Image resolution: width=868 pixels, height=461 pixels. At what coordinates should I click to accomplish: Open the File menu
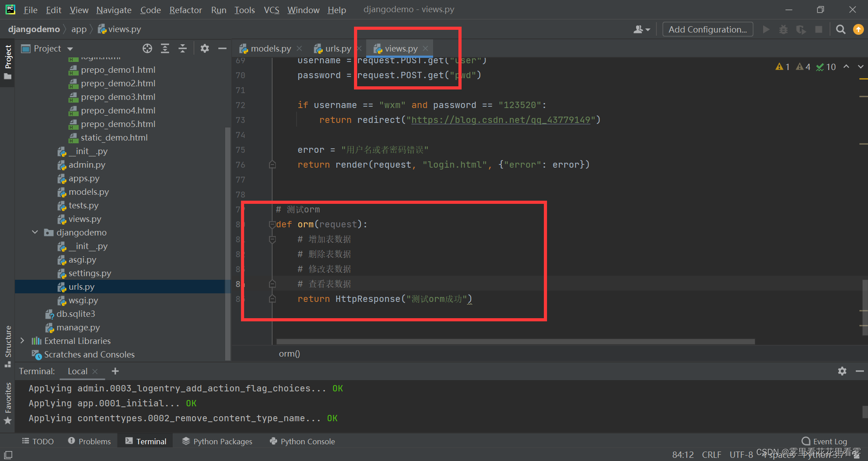click(30, 9)
